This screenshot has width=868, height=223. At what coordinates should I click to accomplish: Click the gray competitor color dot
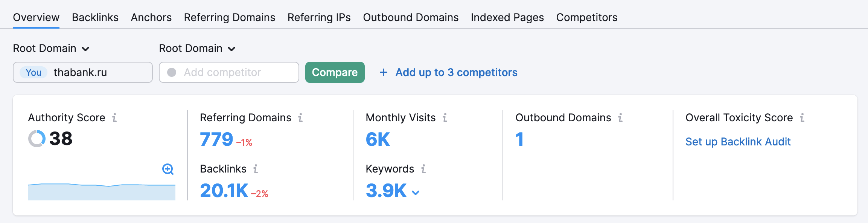coord(172,72)
